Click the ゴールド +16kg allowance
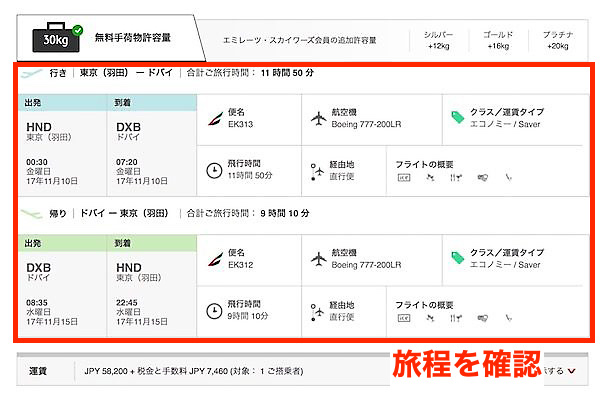 [x=498, y=40]
